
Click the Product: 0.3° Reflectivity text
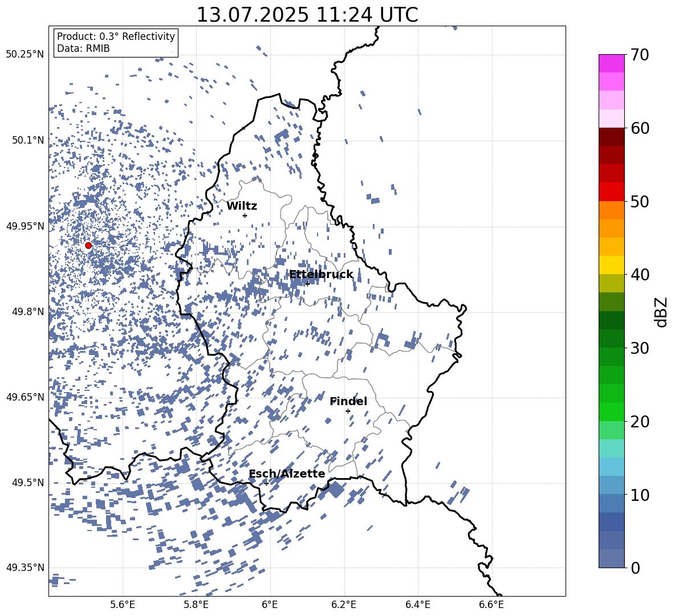point(116,36)
